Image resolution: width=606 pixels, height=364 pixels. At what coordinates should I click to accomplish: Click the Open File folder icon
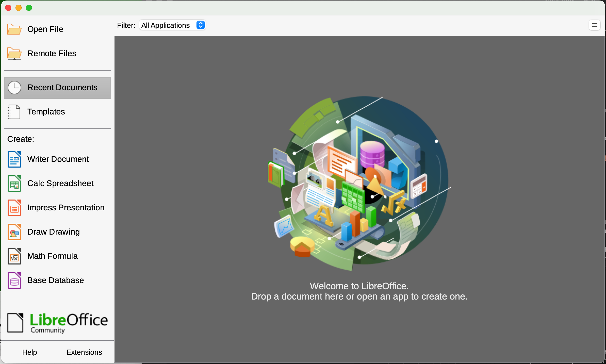14,29
